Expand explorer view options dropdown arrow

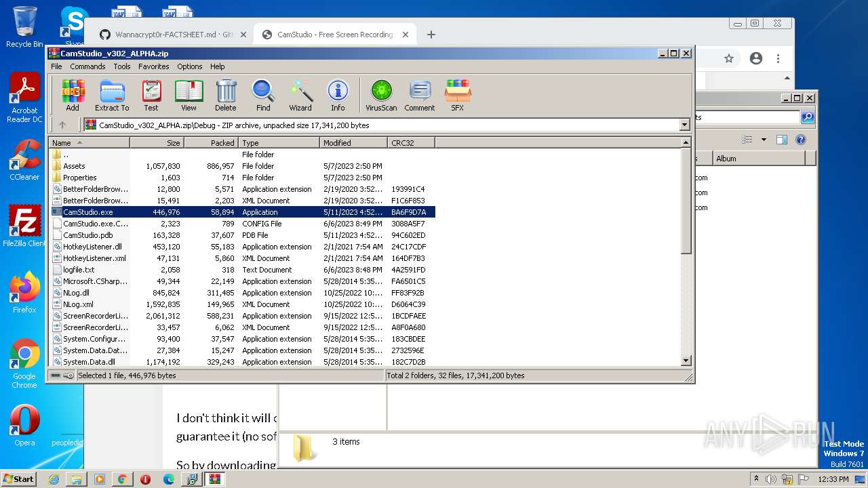[x=764, y=140]
